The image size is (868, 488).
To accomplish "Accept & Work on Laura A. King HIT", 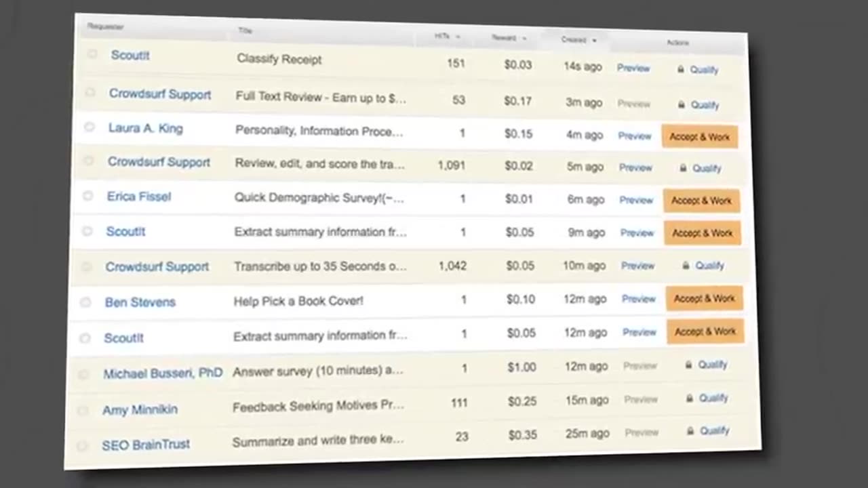I will click(700, 136).
